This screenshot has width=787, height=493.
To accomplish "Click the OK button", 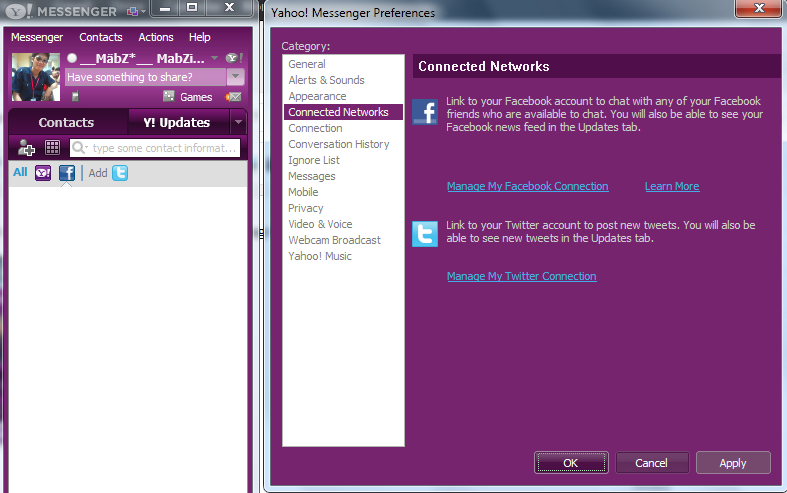I will (571, 463).
